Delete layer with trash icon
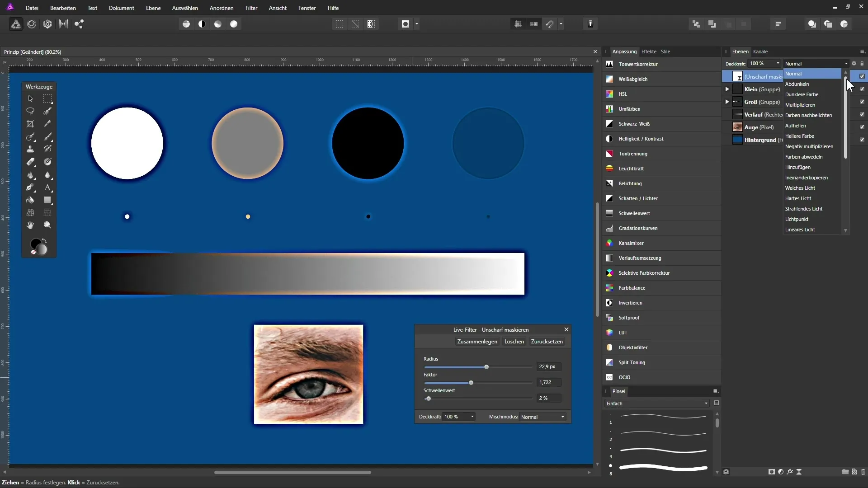Viewport: 868px width, 488px height. 863,472
